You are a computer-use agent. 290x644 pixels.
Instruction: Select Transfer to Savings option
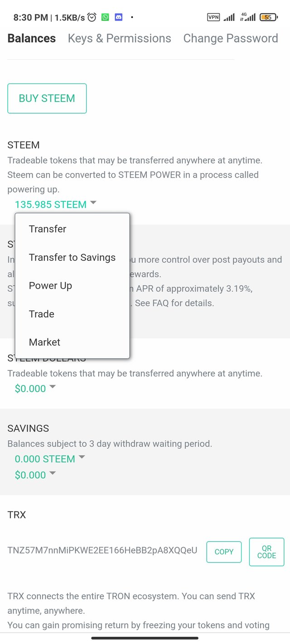72,257
